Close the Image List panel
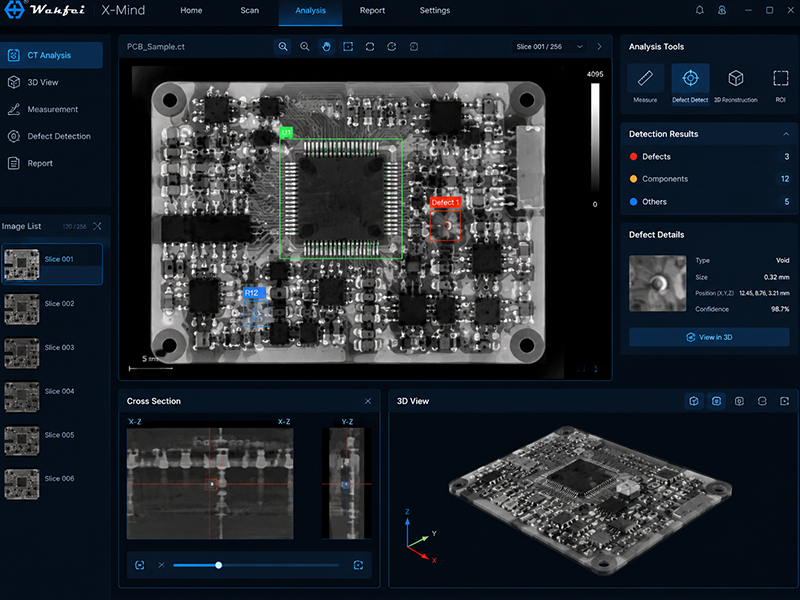The width and height of the screenshot is (800, 600). coord(97,226)
